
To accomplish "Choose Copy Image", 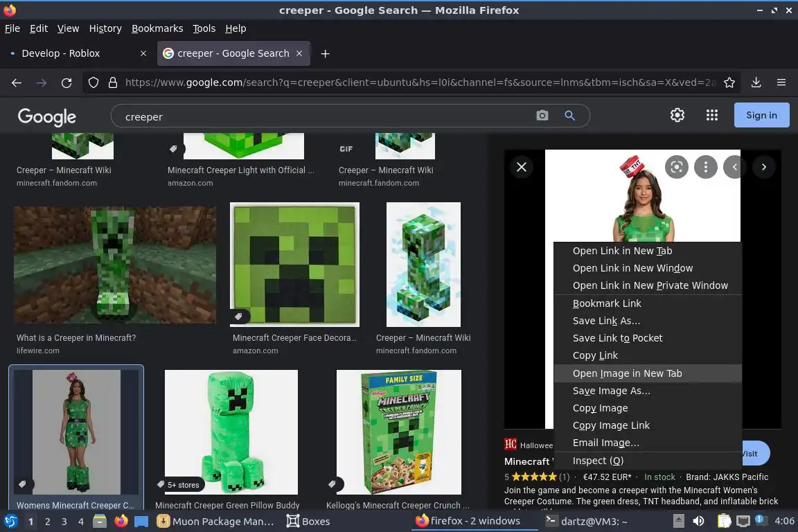I will pyautogui.click(x=648, y=408).
